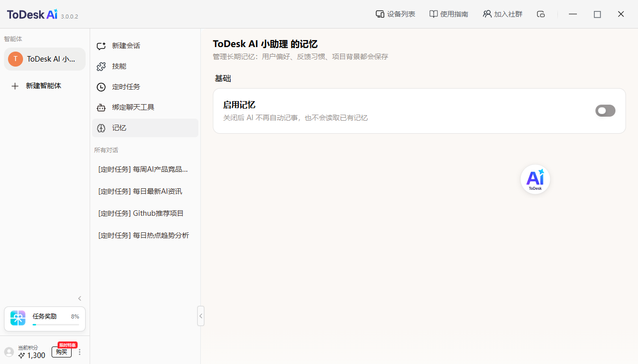Image resolution: width=638 pixels, height=364 pixels.
Task: Open conversation 每周AI产品竟品
Action: [x=143, y=169]
